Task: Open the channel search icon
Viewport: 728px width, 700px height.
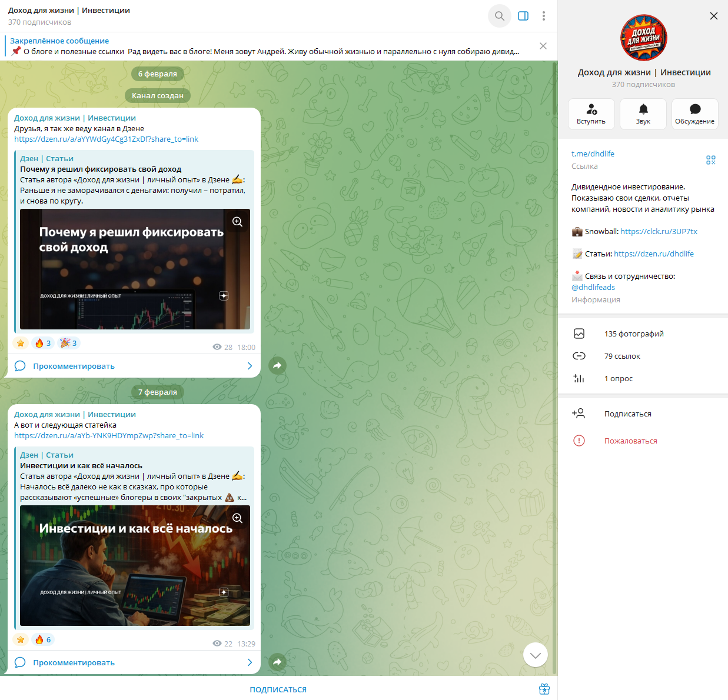Action: (x=499, y=16)
